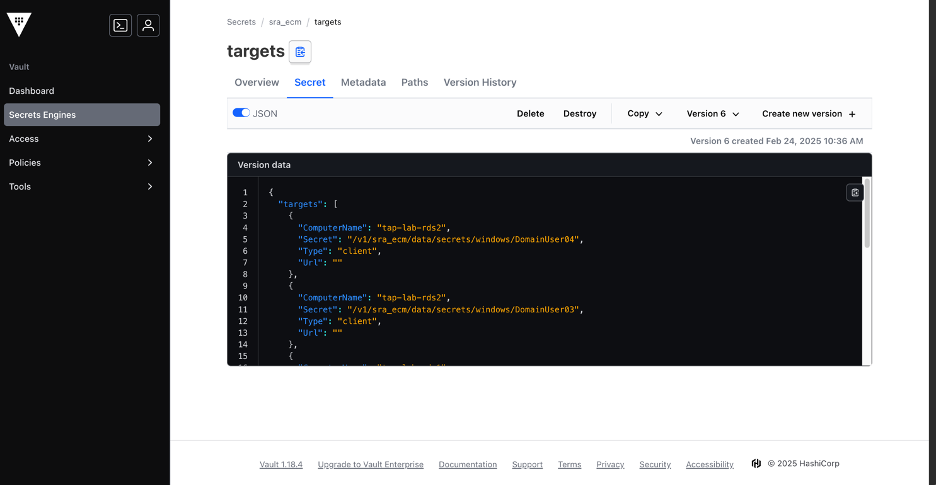Switch to the Metadata tab
The width and height of the screenshot is (936, 486).
tap(364, 82)
